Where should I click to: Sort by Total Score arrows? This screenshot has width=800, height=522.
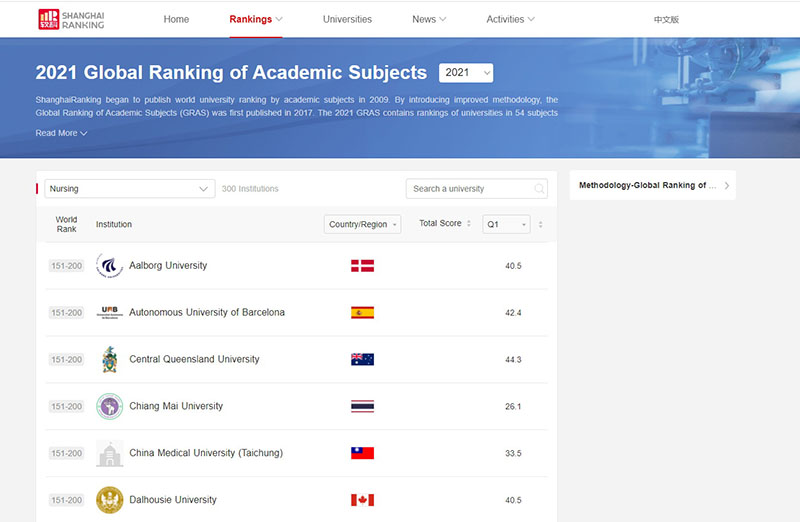pos(469,223)
